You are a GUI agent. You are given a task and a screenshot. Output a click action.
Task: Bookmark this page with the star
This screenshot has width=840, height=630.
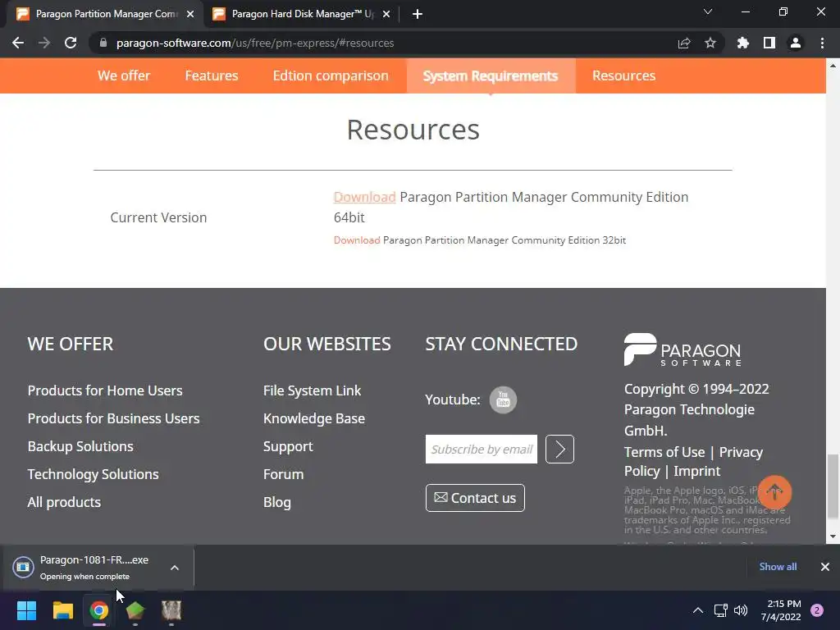pos(710,43)
